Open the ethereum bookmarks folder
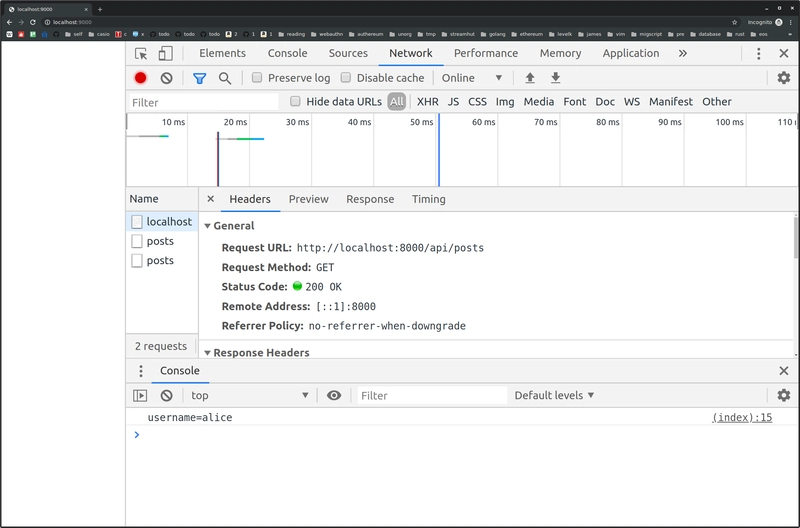The width and height of the screenshot is (800, 528). click(527, 34)
